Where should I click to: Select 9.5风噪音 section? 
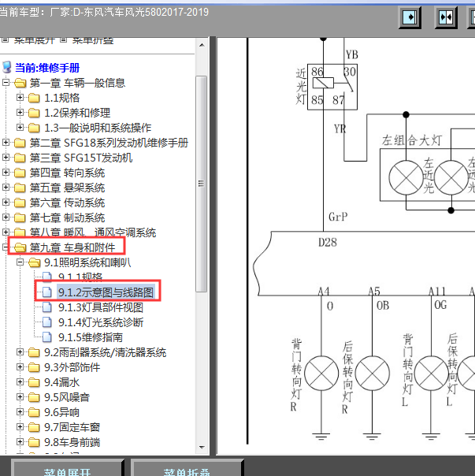point(67,397)
